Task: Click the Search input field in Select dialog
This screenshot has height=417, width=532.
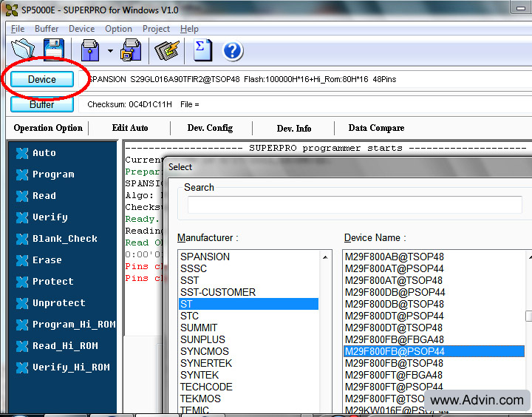Action: click(355, 205)
